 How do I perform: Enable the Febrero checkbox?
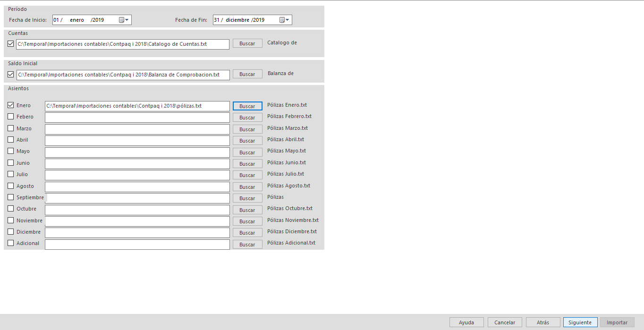click(x=11, y=117)
